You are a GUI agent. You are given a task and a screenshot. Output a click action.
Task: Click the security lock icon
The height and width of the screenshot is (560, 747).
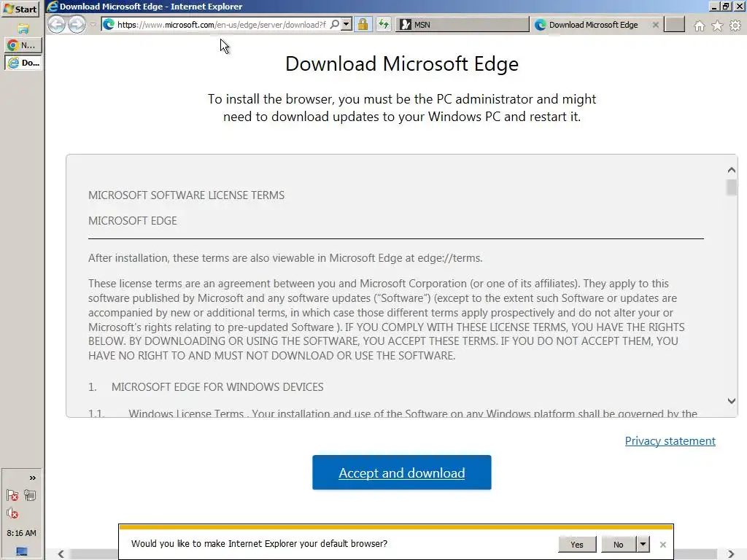(363, 24)
